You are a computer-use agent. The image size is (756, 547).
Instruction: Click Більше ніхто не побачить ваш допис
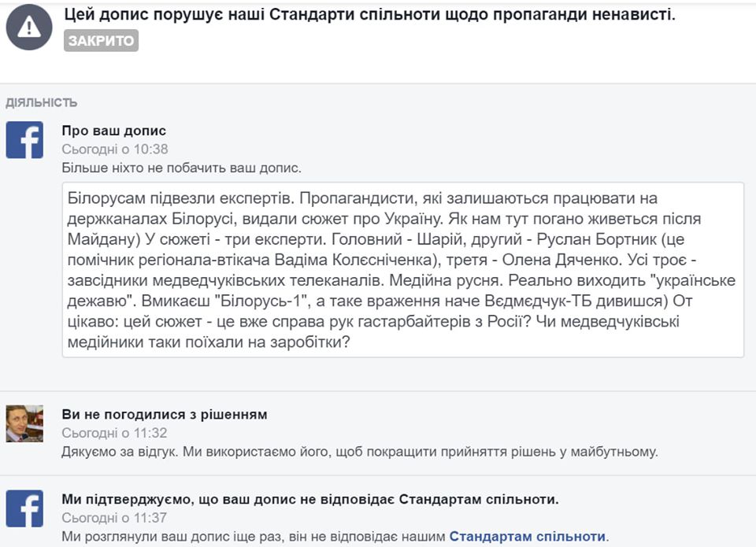coord(181,168)
